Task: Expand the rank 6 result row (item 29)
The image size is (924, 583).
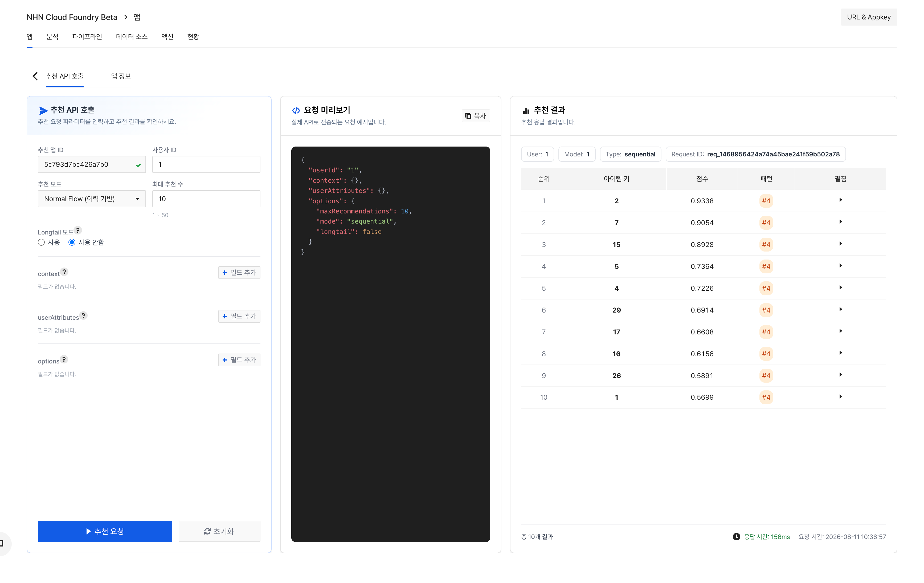Action: tap(840, 310)
